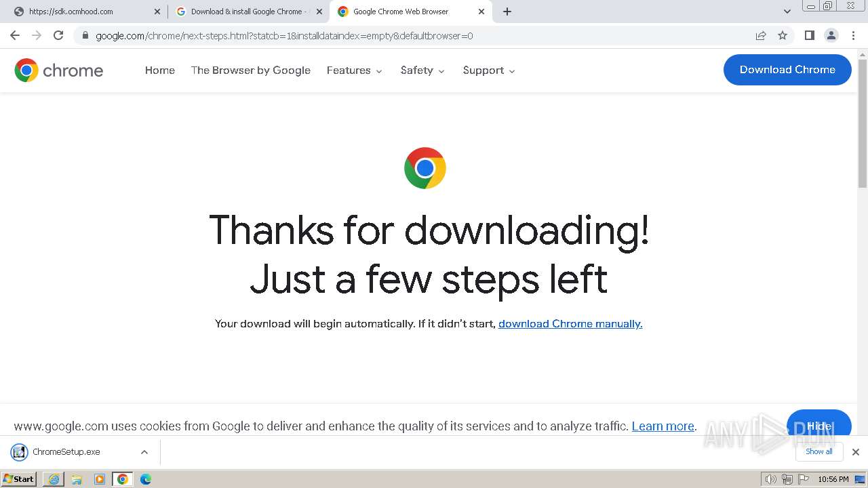Open the Windows Start menu

(x=19, y=479)
